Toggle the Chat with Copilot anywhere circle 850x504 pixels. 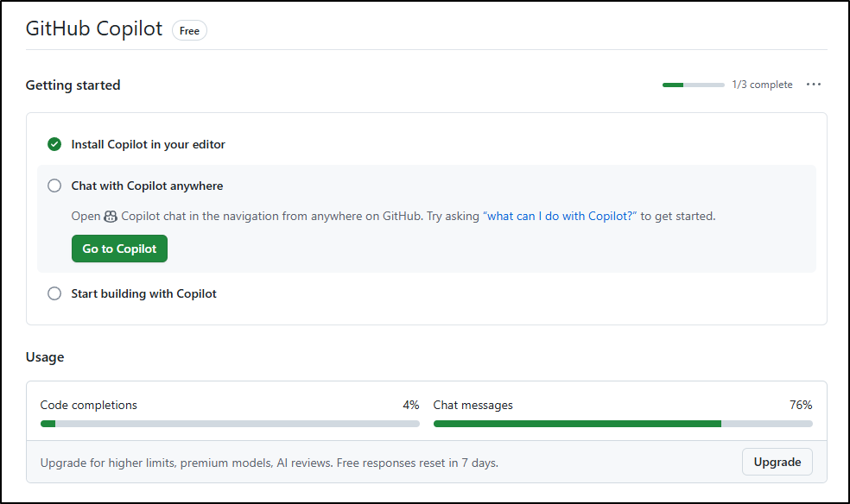(x=54, y=186)
